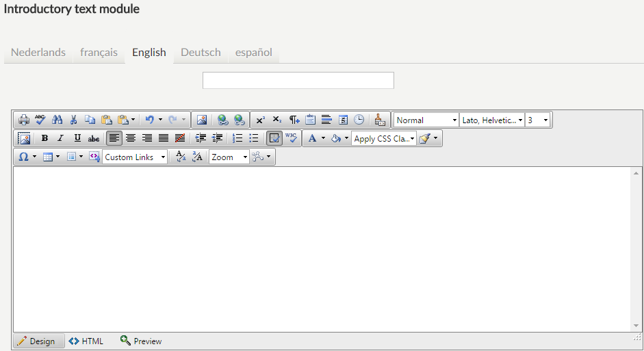Insert a numbered list
The image size is (644, 351).
pos(237,138)
